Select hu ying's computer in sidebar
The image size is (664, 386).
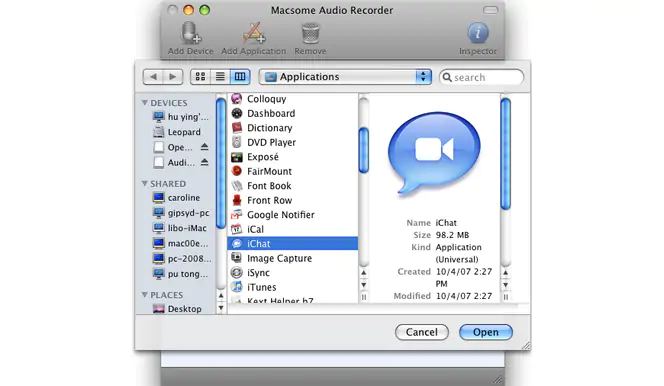pyautogui.click(x=181, y=117)
